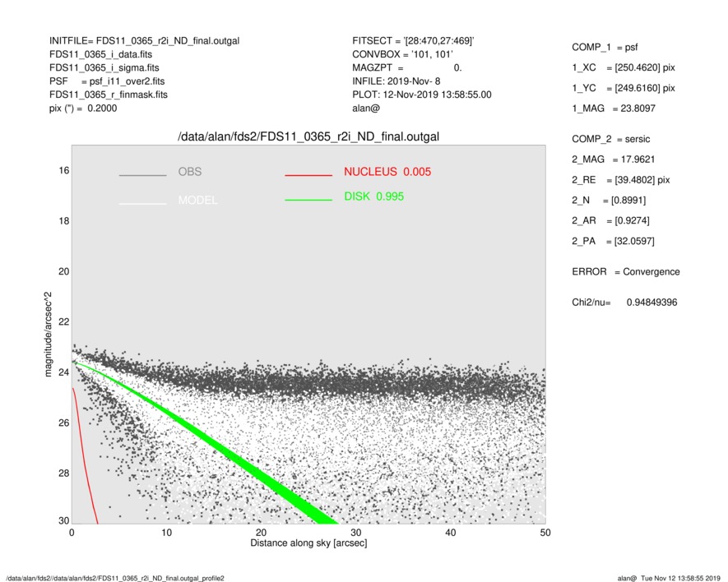
Task: Click the y-axis tick label 26
Action: click(64, 423)
